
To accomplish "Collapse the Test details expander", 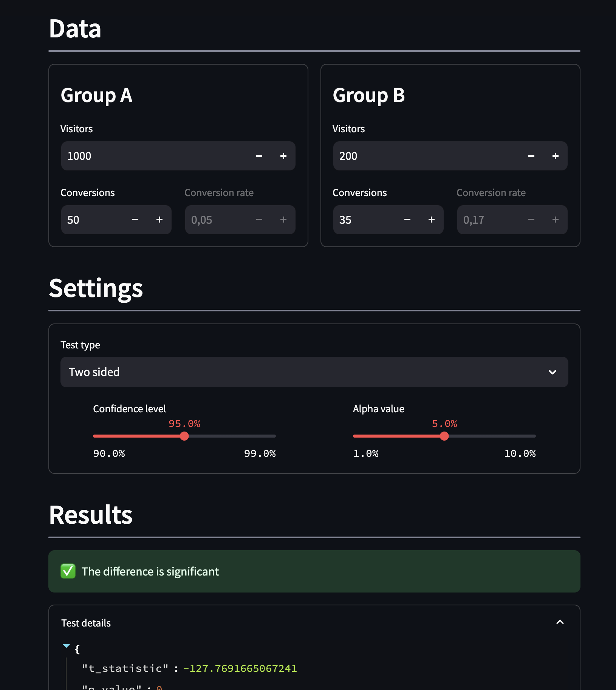I will pyautogui.click(x=560, y=622).
